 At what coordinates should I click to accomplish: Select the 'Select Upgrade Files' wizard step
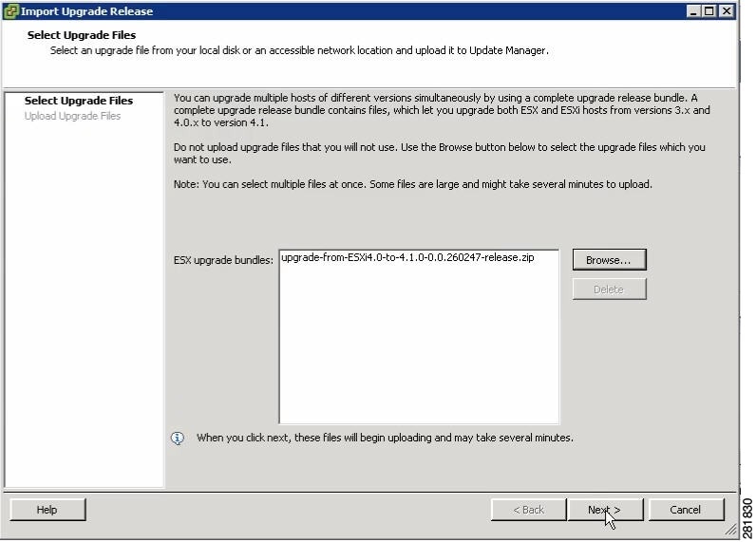coord(79,101)
